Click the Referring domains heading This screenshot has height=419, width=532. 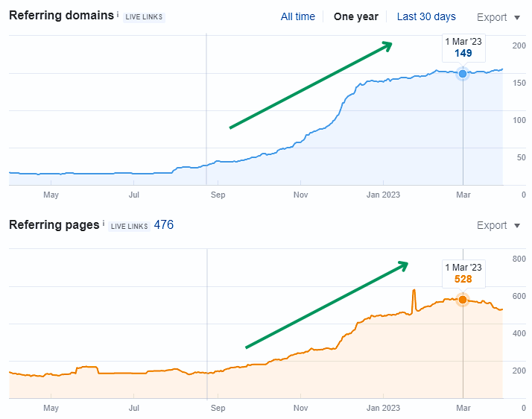pos(62,16)
